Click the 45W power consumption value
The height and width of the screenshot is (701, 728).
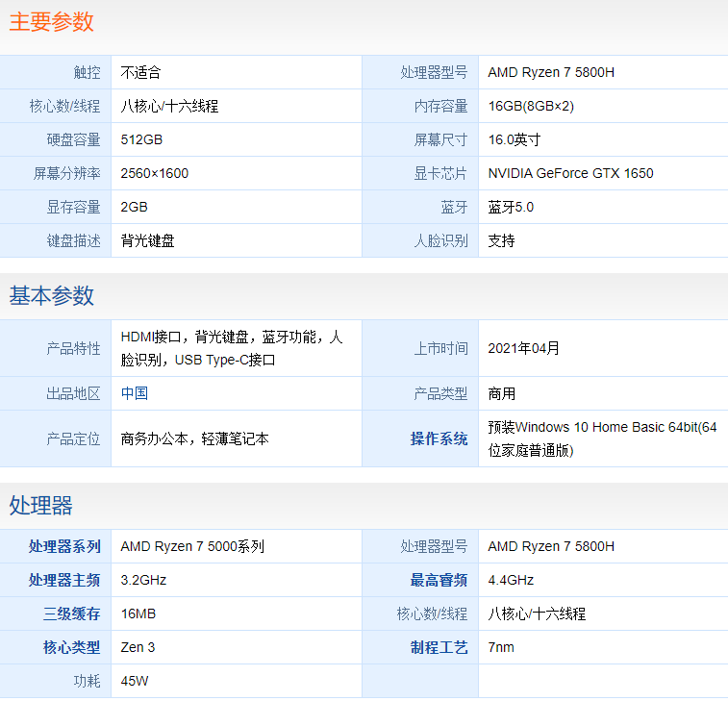pyautogui.click(x=135, y=681)
